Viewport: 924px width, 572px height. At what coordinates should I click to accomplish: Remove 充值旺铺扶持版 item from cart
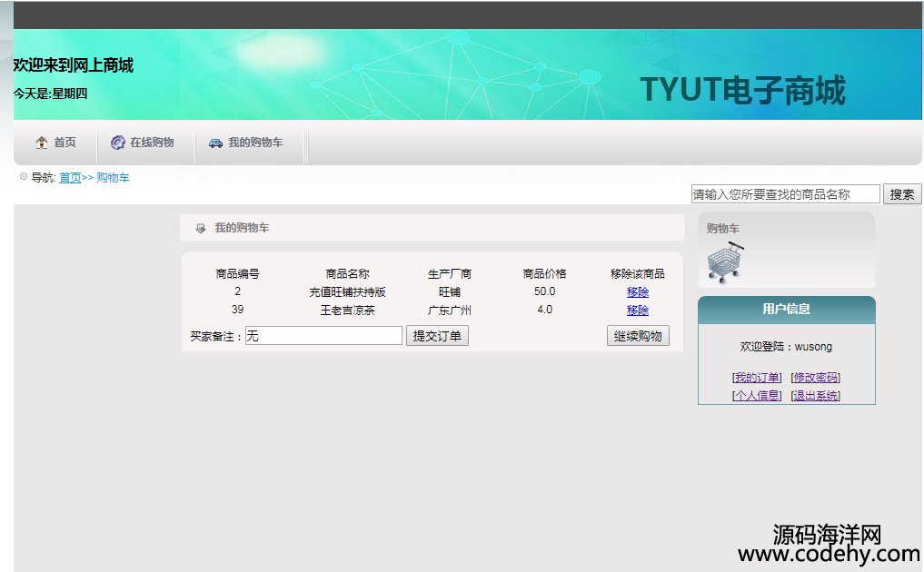[x=638, y=292]
